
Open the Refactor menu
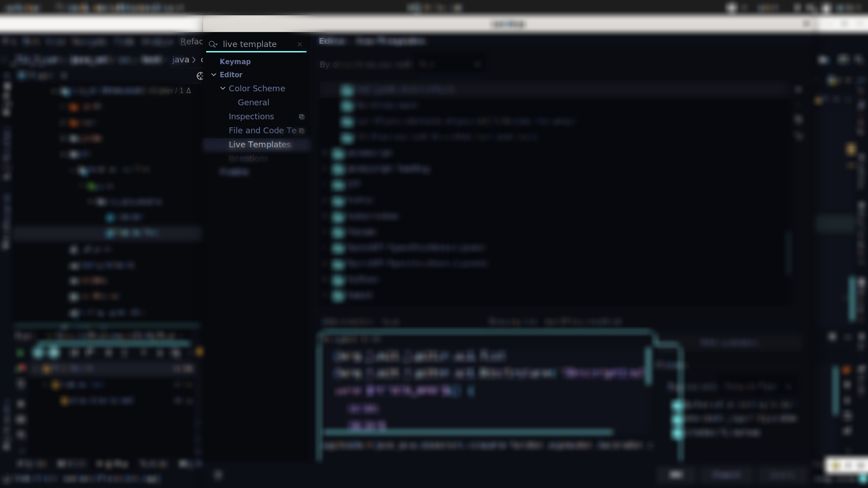point(191,42)
